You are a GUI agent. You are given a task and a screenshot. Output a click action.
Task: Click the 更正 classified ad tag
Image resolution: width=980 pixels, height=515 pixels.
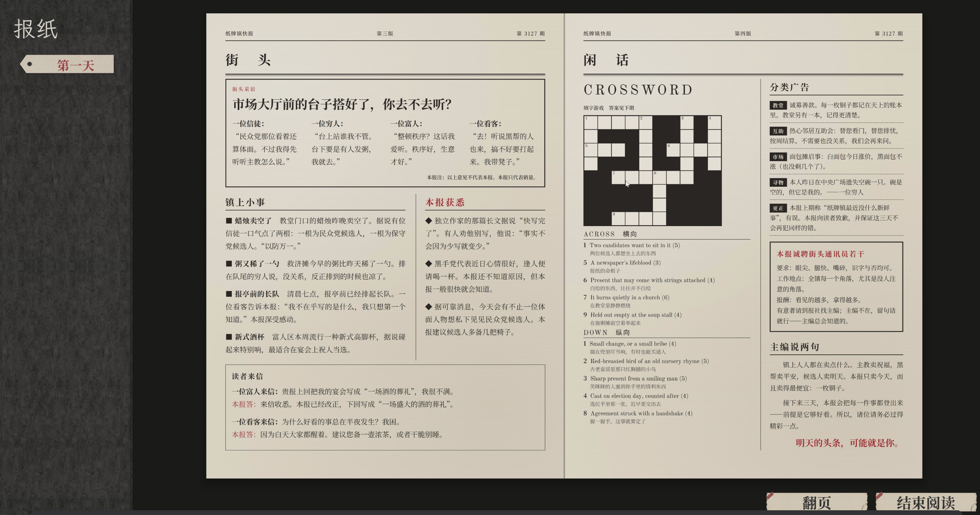pos(778,208)
